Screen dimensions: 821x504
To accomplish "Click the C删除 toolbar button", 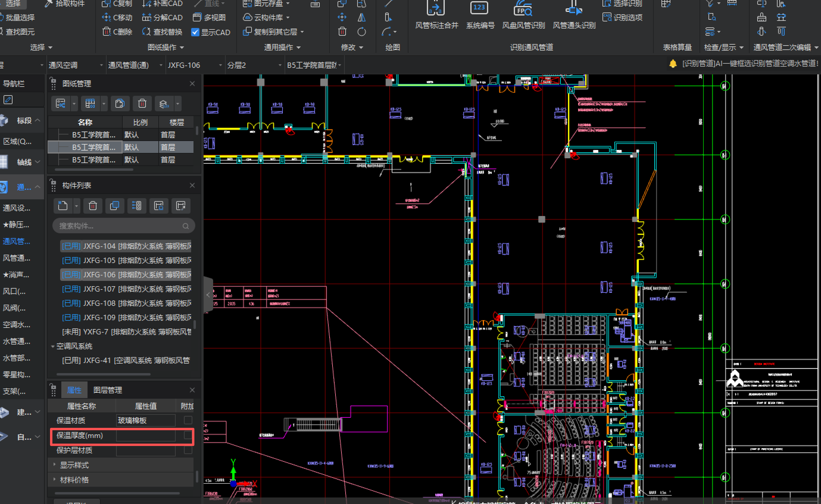I will coord(117,32).
